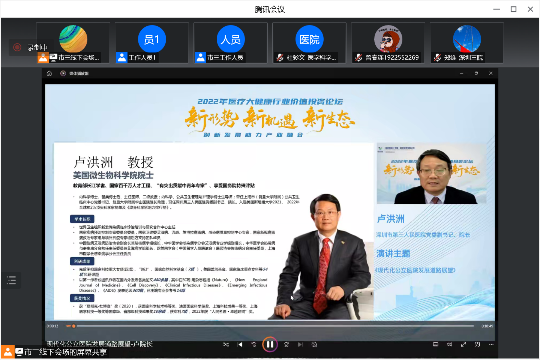The width and height of the screenshot is (540, 360).
Task: Click the orange user icon at the bottom-left corner
Action: (x=8, y=352)
